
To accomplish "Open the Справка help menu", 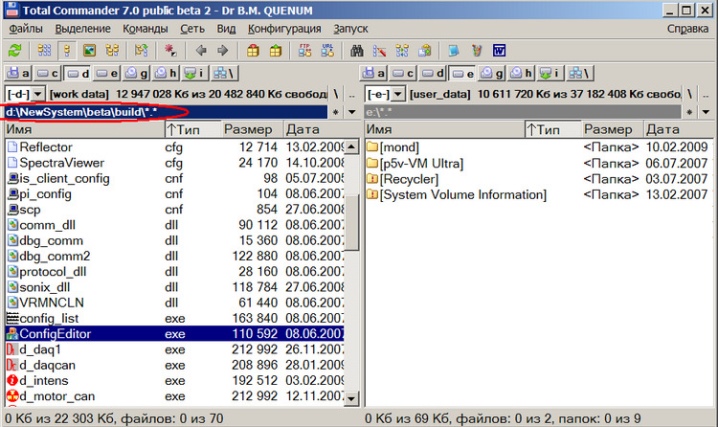I will (x=687, y=29).
